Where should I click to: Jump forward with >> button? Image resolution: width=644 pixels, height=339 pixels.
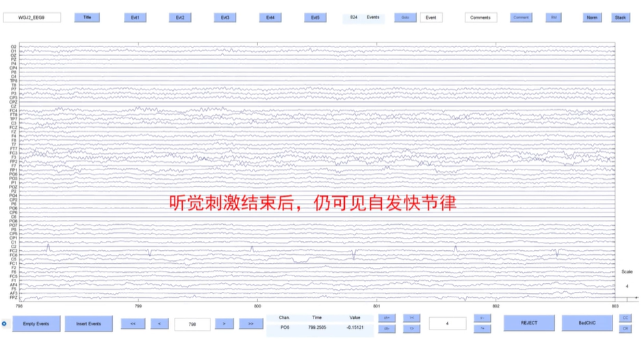click(250, 323)
